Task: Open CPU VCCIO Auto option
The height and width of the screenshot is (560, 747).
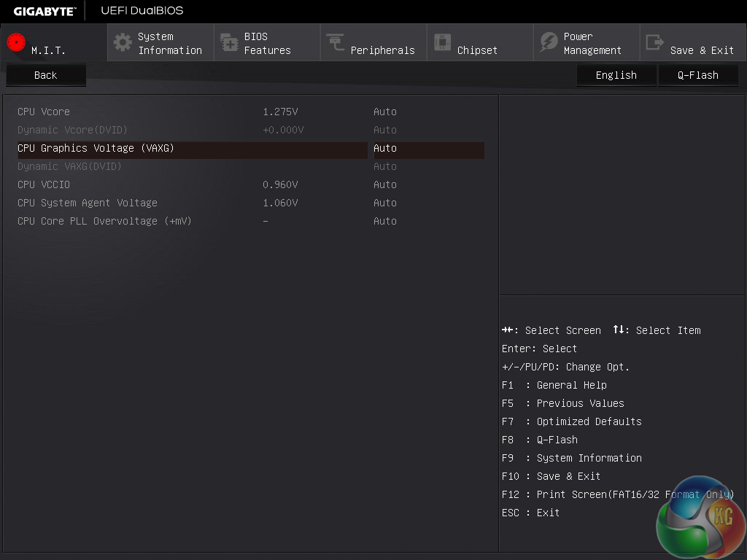Action: coord(385,184)
